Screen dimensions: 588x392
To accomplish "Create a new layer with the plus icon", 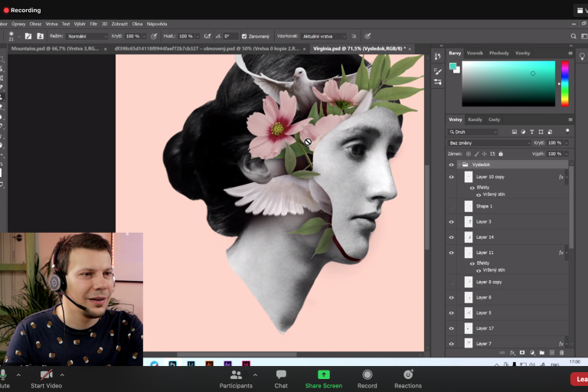I will (551, 352).
